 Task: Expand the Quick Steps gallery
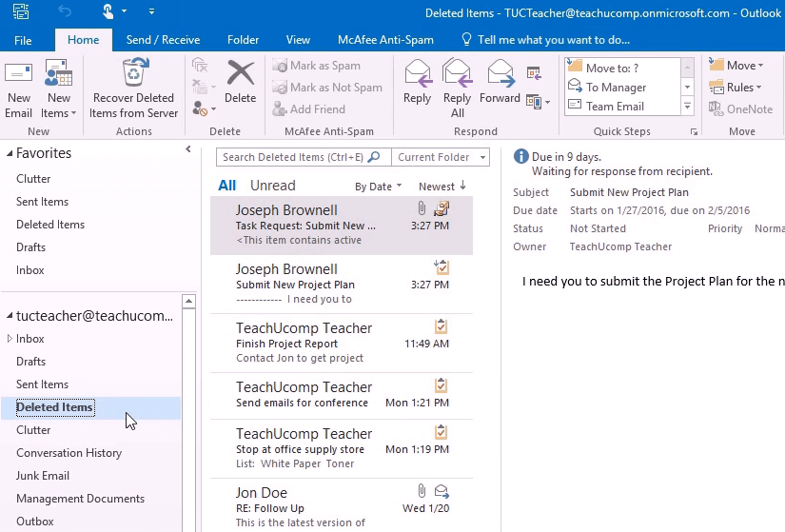[688, 107]
